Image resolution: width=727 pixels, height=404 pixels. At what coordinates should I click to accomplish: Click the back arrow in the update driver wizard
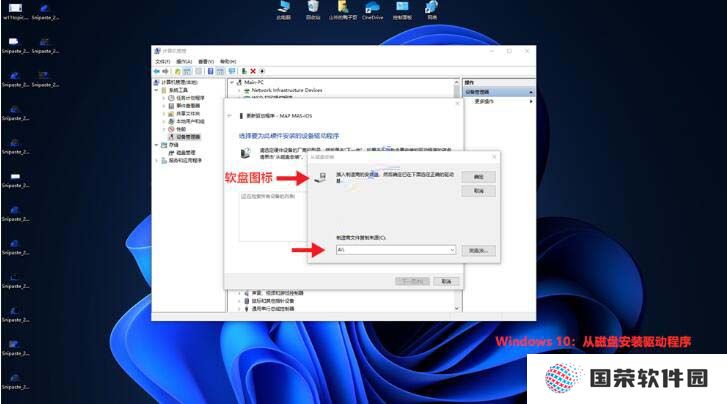230,115
